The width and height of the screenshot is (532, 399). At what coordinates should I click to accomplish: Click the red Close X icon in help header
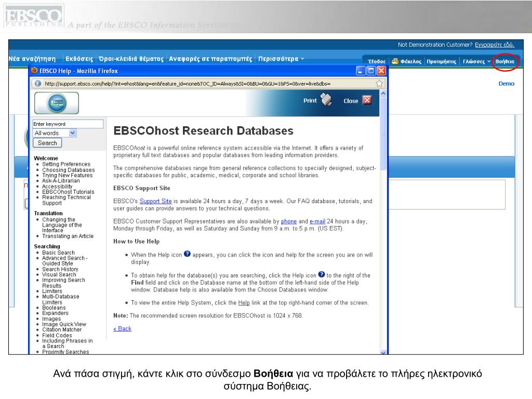[367, 100]
